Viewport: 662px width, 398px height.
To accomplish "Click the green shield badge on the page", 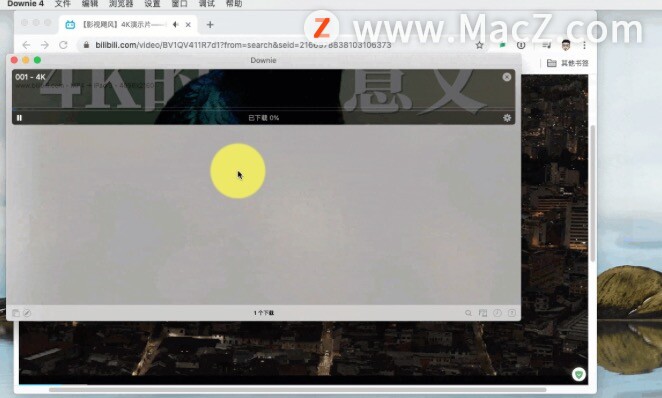I will point(579,374).
